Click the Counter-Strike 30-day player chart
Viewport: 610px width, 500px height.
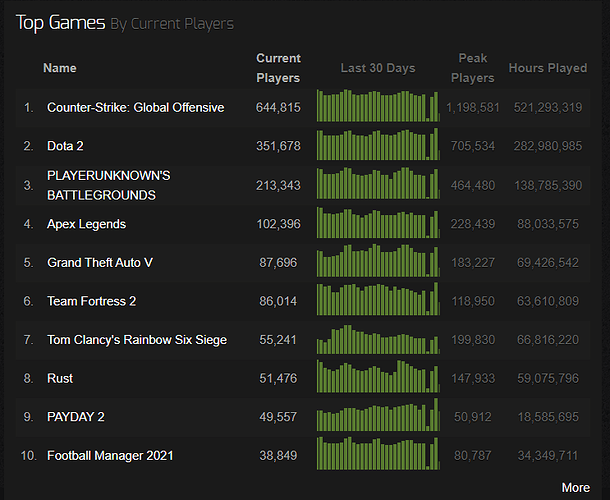[378, 105]
